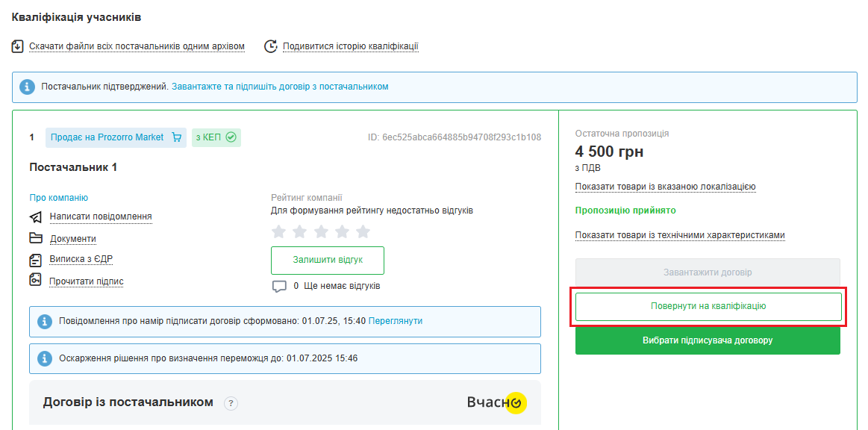Open the 'Про компанію' link
This screenshot has width=868, height=430.
point(58,198)
